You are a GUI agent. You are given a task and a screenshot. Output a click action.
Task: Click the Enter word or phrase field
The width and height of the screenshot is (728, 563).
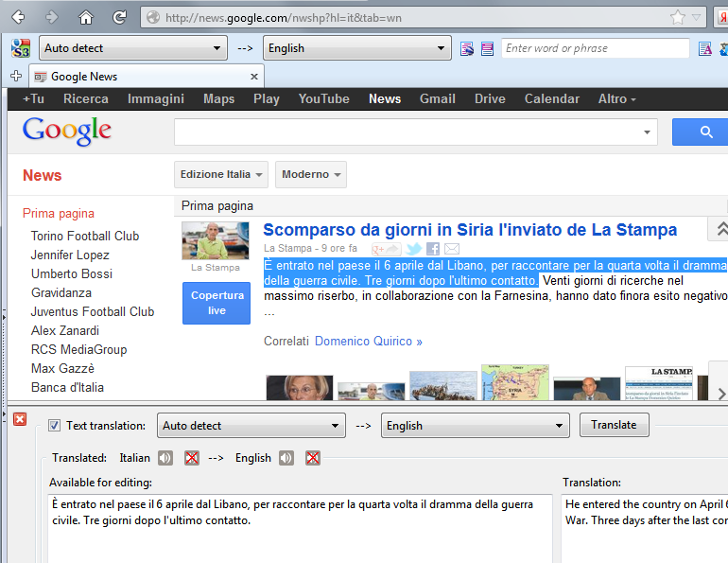(x=596, y=48)
